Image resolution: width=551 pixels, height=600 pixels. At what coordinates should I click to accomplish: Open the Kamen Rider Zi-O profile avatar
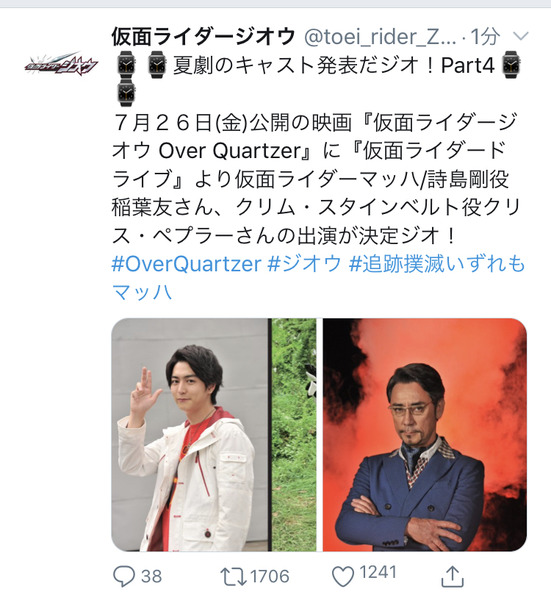(62, 64)
